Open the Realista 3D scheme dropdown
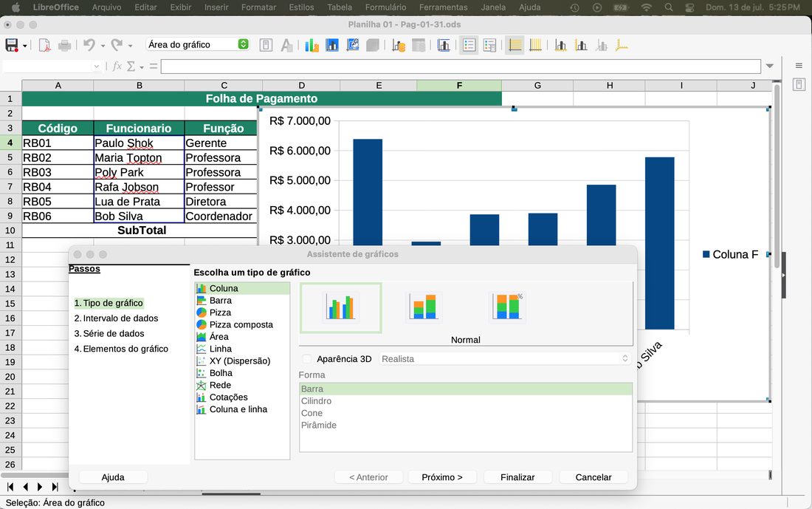The image size is (812, 509). pos(505,359)
